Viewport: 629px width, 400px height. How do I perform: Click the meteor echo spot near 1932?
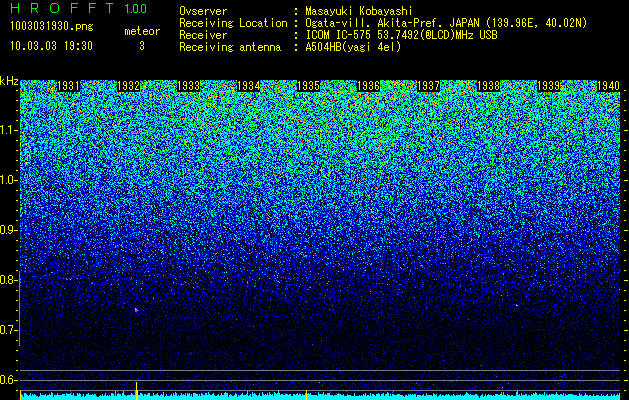click(136, 310)
